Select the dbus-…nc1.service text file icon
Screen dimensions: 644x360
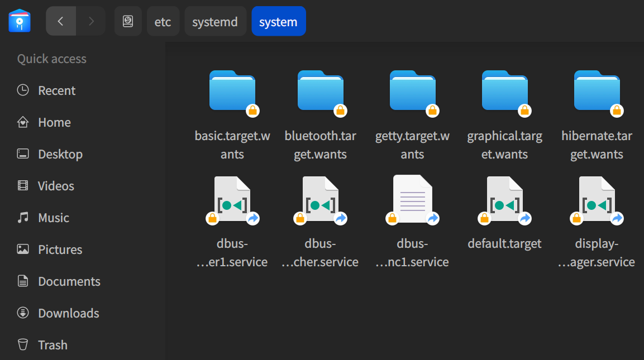(x=412, y=200)
